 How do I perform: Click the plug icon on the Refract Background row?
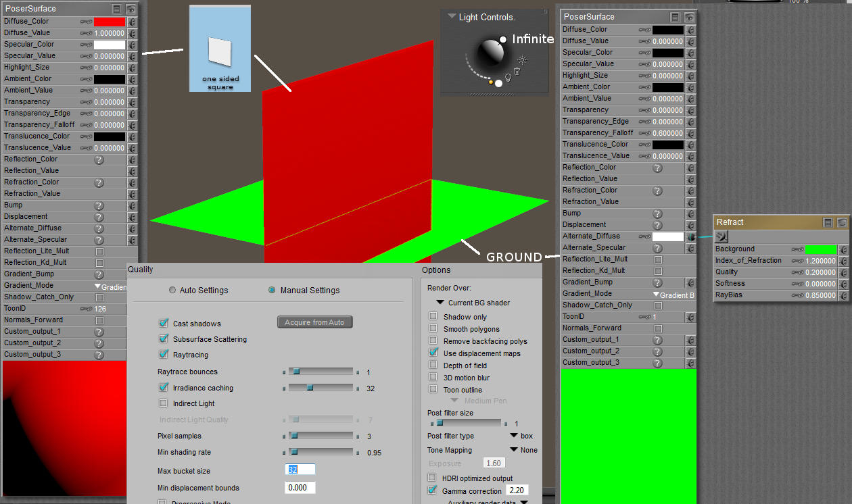(x=844, y=249)
